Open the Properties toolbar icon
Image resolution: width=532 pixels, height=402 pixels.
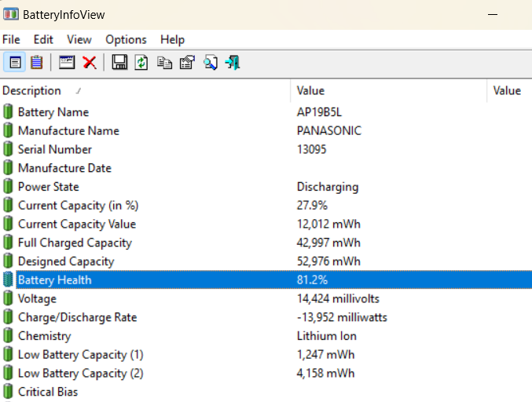(x=187, y=62)
